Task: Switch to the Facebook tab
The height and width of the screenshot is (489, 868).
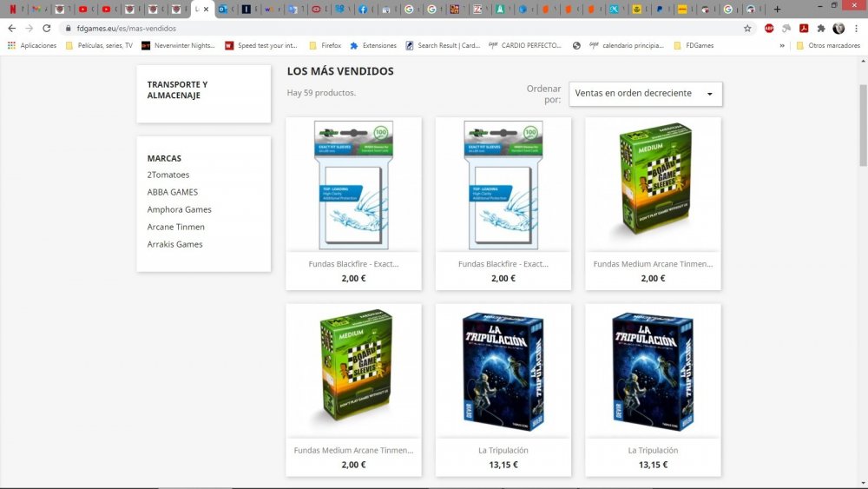Action: 363,9
